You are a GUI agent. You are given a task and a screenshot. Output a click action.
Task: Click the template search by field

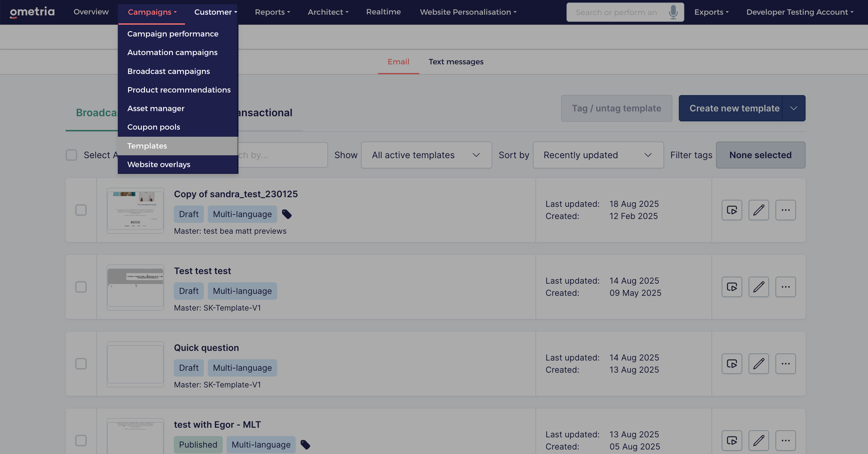click(282, 155)
